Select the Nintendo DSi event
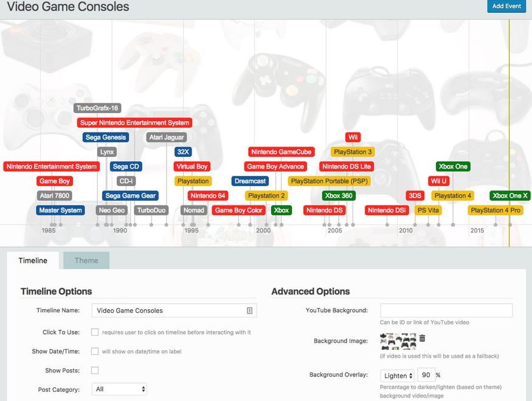 387,210
